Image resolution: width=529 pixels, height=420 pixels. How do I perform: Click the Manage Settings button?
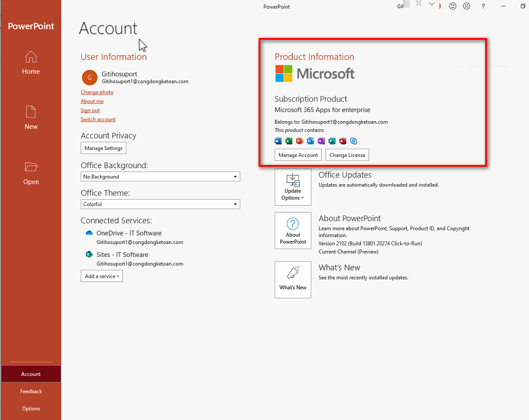pos(103,148)
